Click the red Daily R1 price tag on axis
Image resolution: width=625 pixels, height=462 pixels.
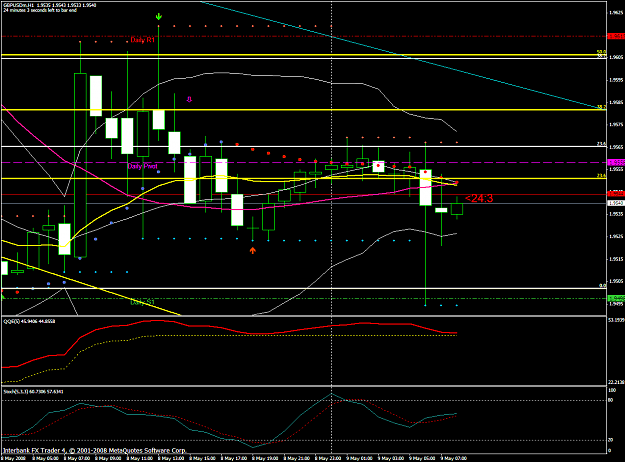[616, 36]
